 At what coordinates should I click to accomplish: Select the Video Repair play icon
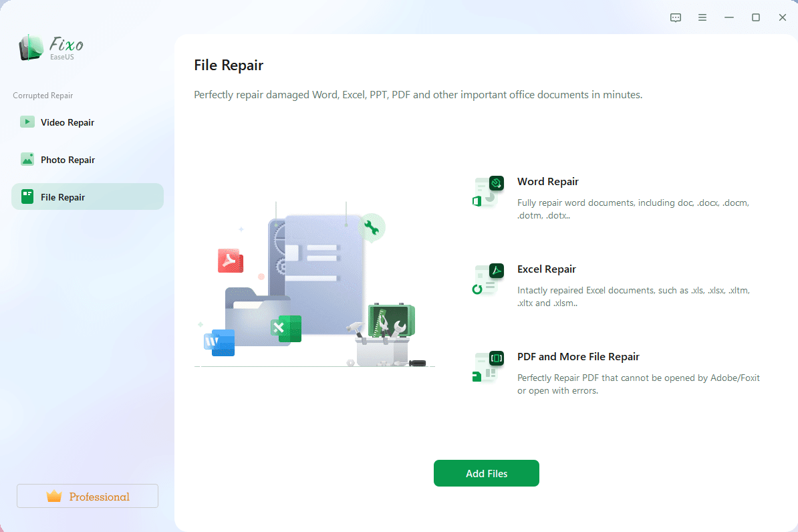pos(27,122)
